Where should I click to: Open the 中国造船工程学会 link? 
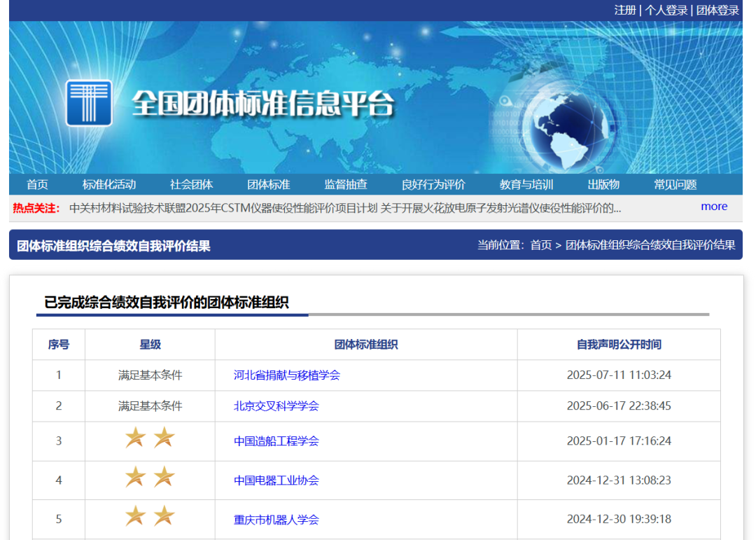coord(276,441)
